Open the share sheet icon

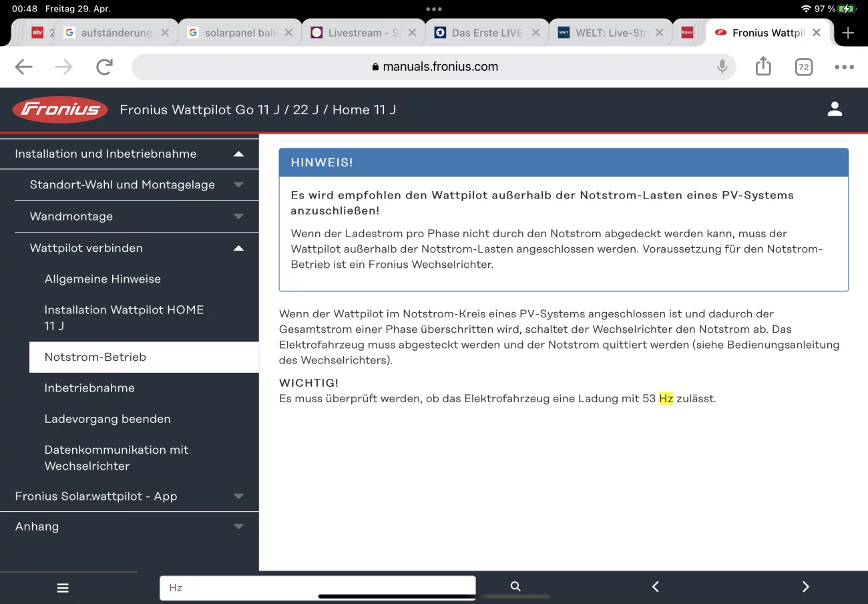coord(763,66)
